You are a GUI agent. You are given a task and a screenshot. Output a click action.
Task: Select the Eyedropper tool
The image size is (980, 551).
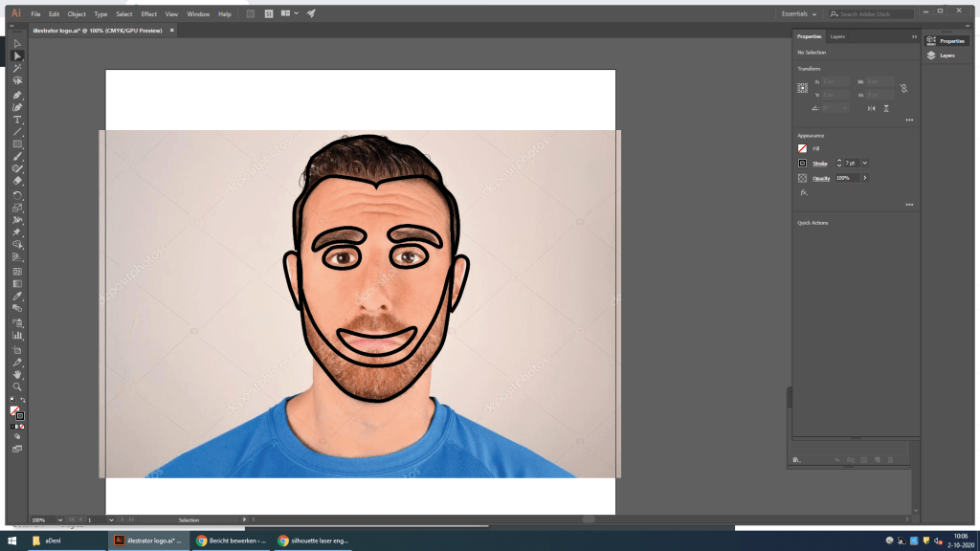click(17, 296)
